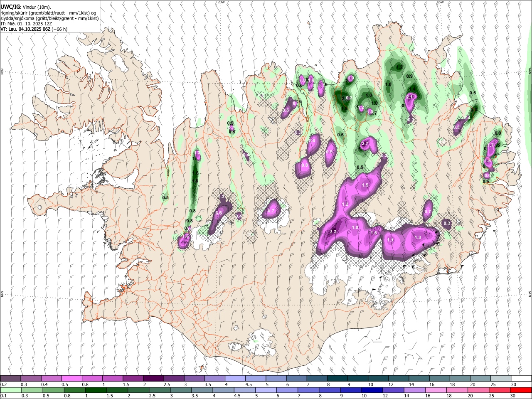This screenshot has height=399, width=532.
Task: Click the dark teal 8–9 snow scale swatch
Action: click(337, 378)
